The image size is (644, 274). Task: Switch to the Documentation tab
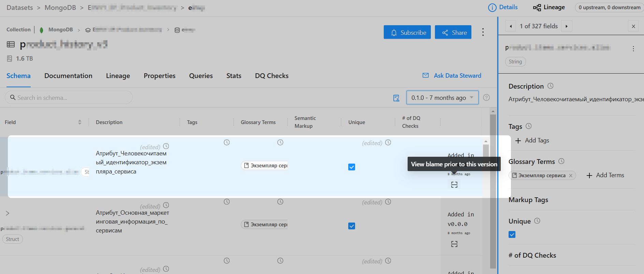(x=68, y=76)
